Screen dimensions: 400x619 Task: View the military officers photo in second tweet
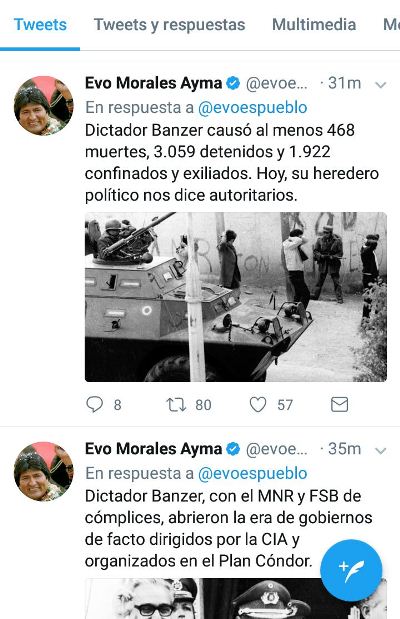236,598
